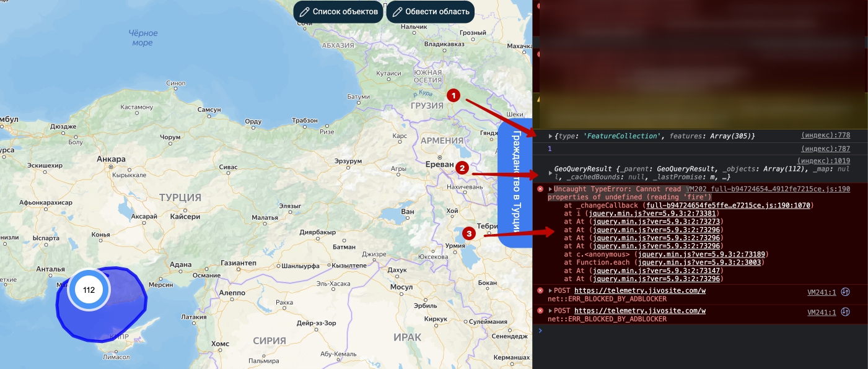Viewport: 868px width, 369px height.
Task: Collapse the Uncaught TypeError stack trace
Action: pos(550,189)
